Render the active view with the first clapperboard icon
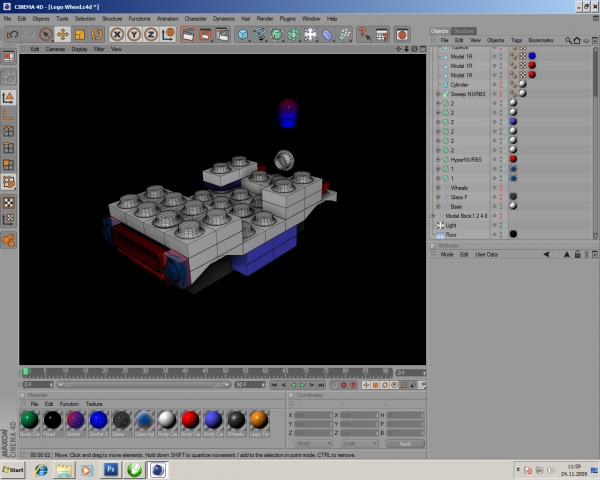 pyautogui.click(x=188, y=35)
